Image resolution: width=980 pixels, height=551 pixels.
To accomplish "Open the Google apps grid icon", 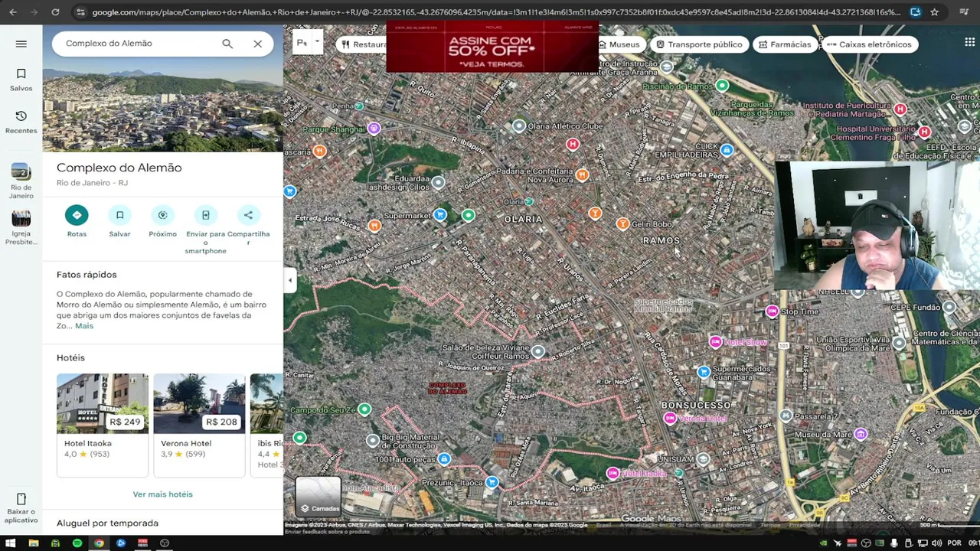I will pos(969,43).
